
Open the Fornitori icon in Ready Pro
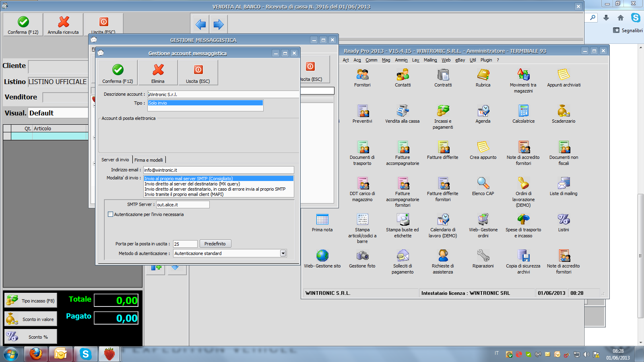(x=362, y=78)
